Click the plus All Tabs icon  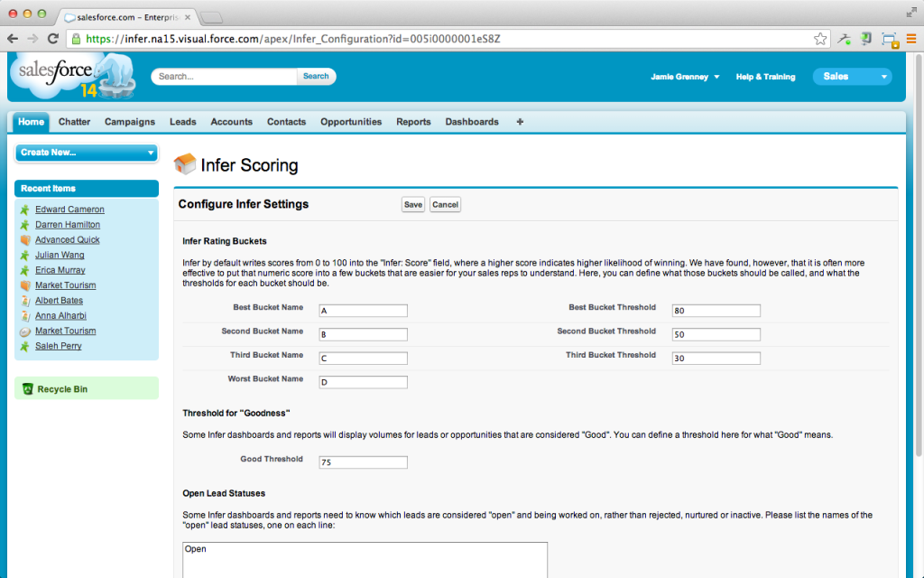(x=520, y=122)
